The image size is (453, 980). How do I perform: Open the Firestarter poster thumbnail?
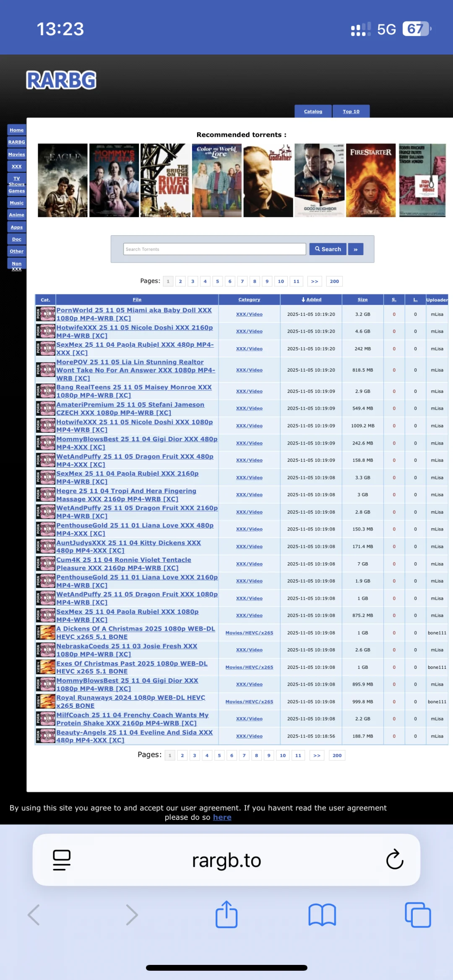tap(371, 180)
